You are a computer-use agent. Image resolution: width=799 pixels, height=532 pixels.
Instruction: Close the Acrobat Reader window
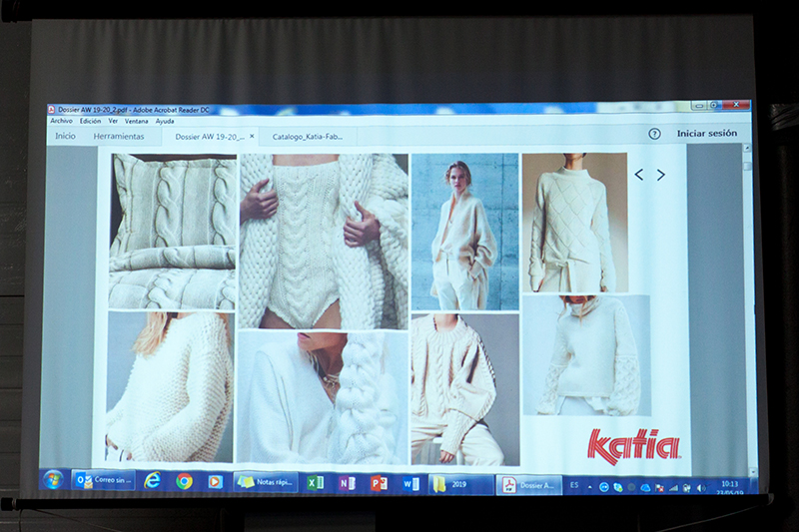click(736, 106)
